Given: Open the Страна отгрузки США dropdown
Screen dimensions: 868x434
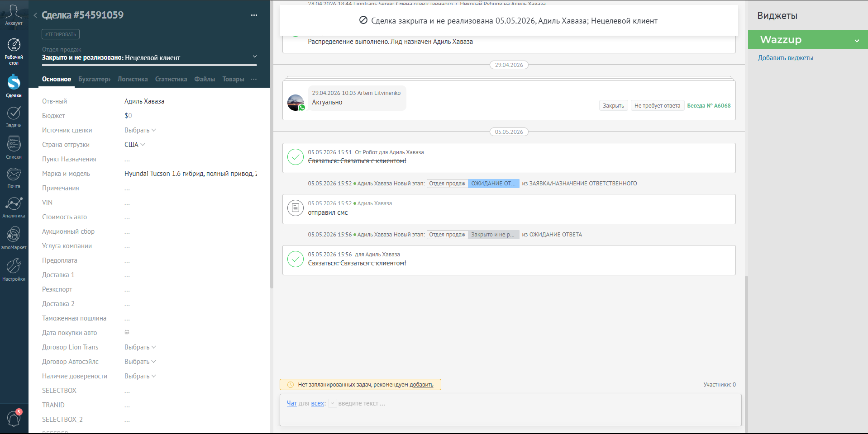Looking at the screenshot, I should click(x=134, y=145).
